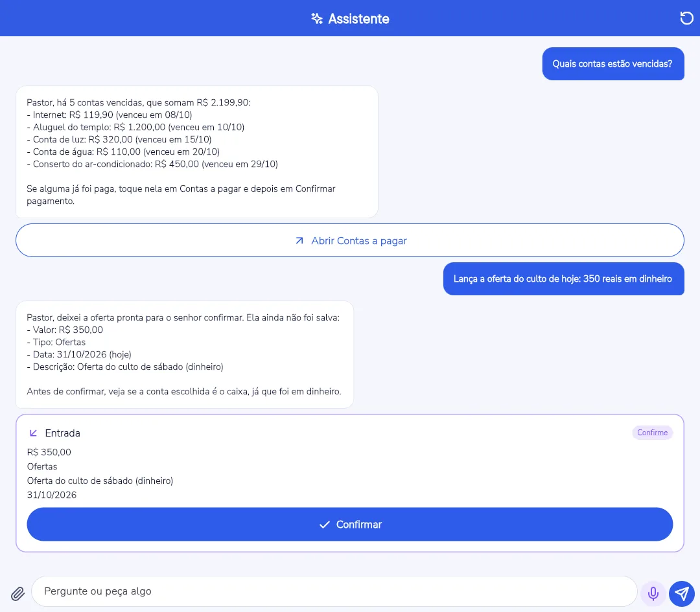This screenshot has width=700, height=612.
Task: Click the line 'Aluguel do templo: R$ 1.200,00'
Action: [135, 127]
